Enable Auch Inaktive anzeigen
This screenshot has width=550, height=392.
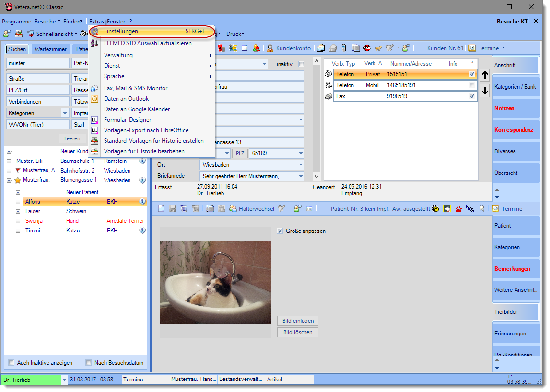click(12, 363)
